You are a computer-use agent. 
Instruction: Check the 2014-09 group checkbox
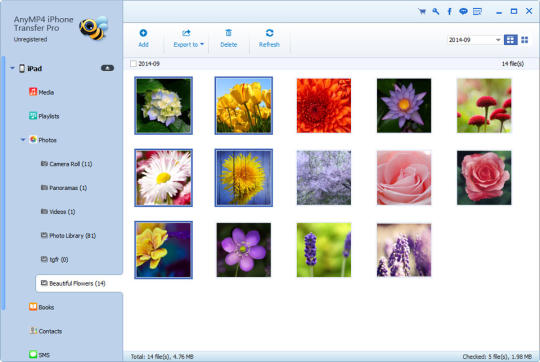(133, 64)
